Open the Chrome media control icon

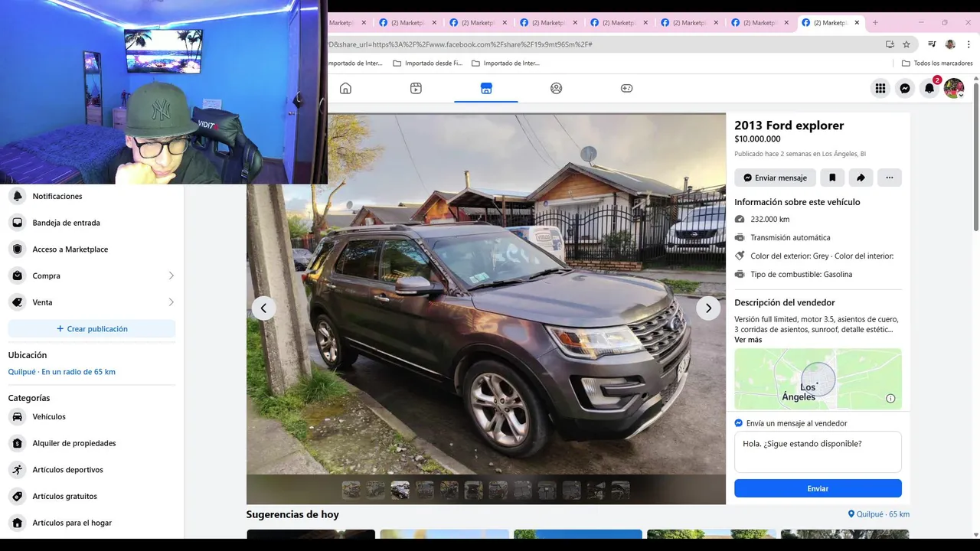tap(932, 44)
